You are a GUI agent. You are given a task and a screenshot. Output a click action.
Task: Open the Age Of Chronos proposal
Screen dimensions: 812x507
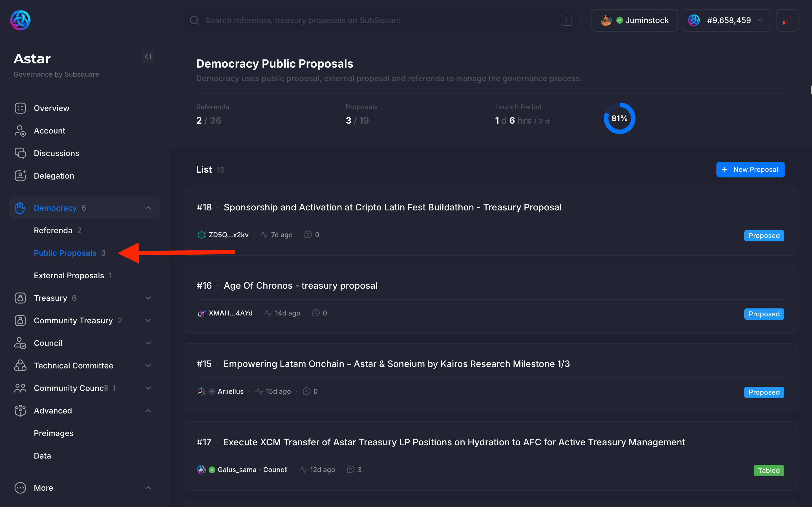tap(301, 285)
